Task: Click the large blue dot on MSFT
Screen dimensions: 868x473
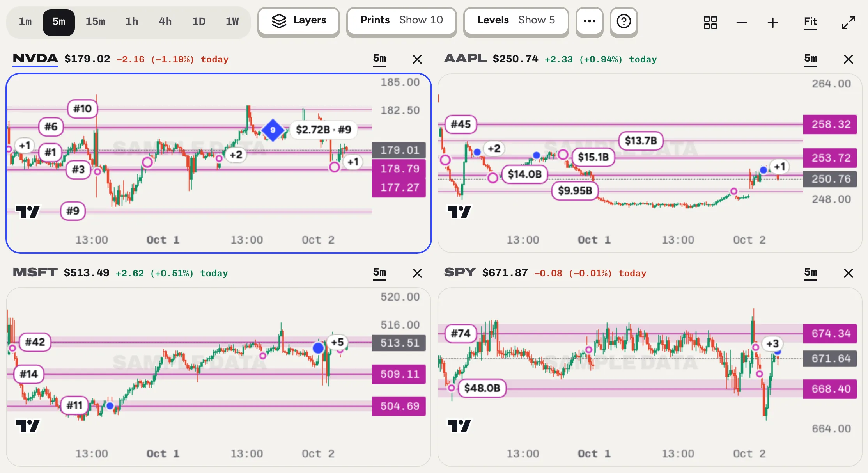Action: pyautogui.click(x=319, y=348)
